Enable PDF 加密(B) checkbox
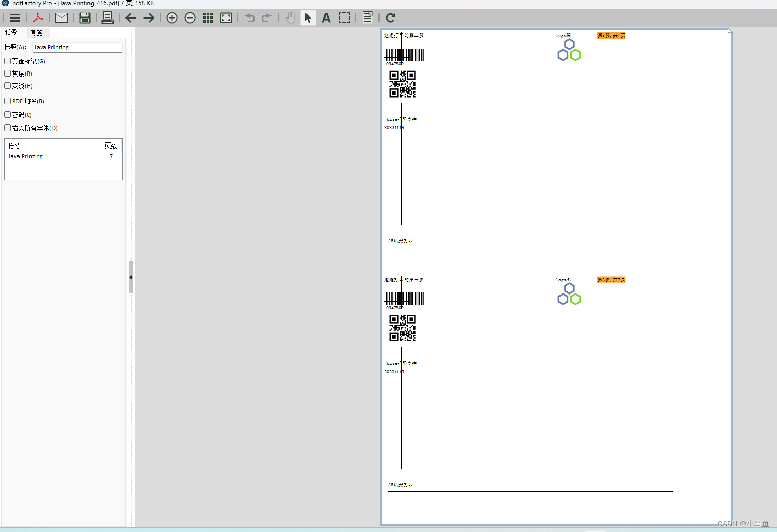The image size is (777, 532). (x=8, y=101)
